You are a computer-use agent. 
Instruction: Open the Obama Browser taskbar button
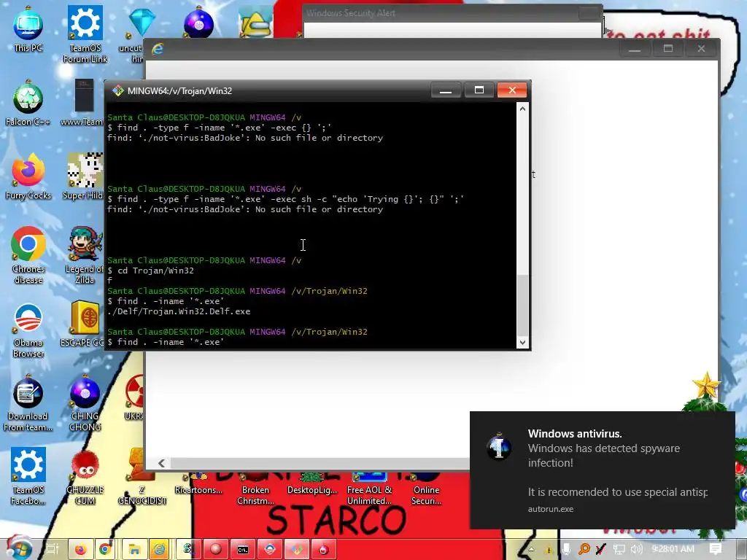(270, 549)
